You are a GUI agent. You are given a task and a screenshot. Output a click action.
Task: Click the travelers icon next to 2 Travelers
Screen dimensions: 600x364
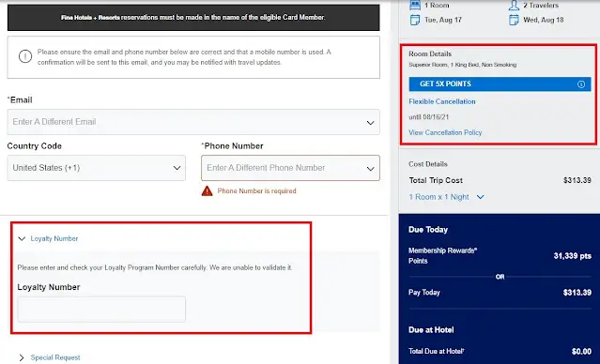click(514, 5)
